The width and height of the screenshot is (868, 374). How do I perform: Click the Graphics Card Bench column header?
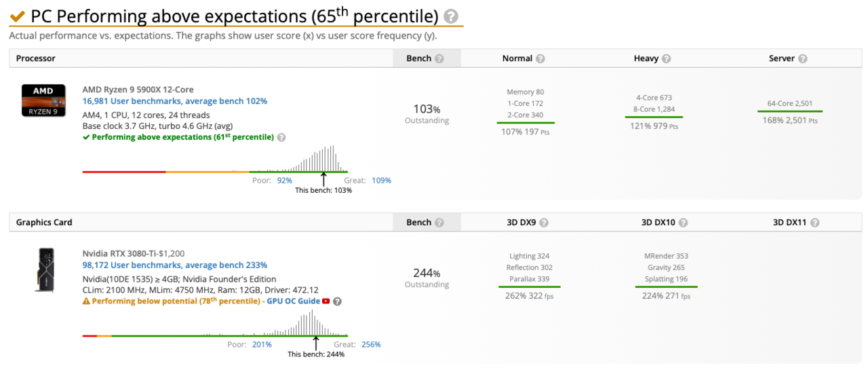point(418,223)
